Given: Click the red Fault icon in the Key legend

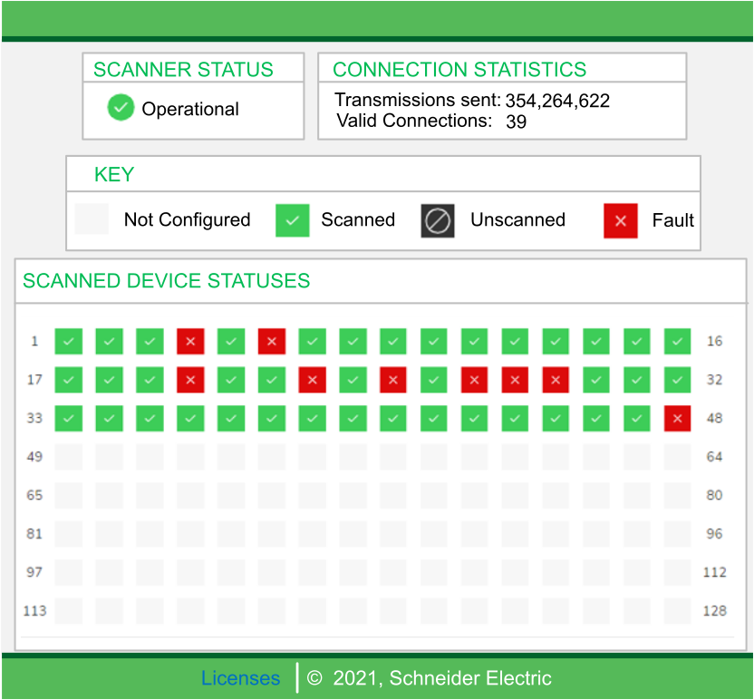Looking at the screenshot, I should [621, 220].
